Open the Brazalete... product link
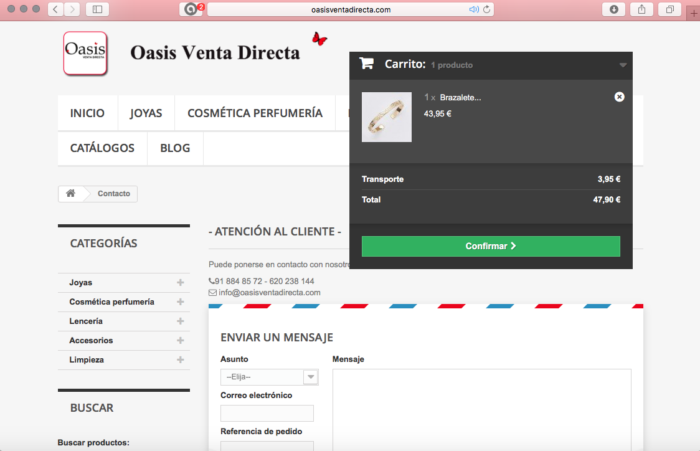Image resolution: width=700 pixels, height=451 pixels. coord(460,97)
